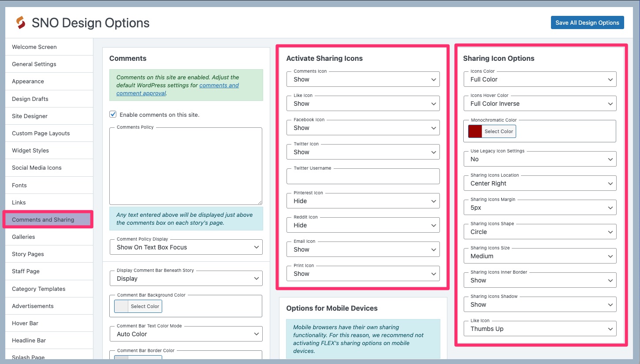Open Sharing Icons Shadow dropdown
Screen dimensions: 640x364
click(x=540, y=305)
